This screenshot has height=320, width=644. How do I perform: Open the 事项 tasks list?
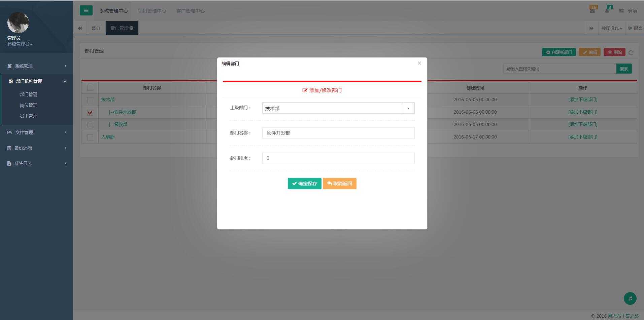[628, 11]
